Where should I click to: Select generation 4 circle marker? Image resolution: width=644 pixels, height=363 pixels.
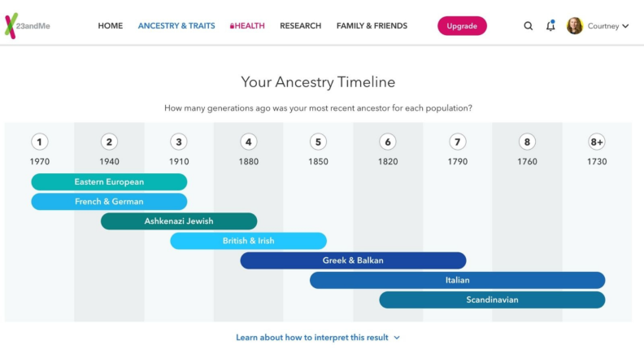pos(249,142)
